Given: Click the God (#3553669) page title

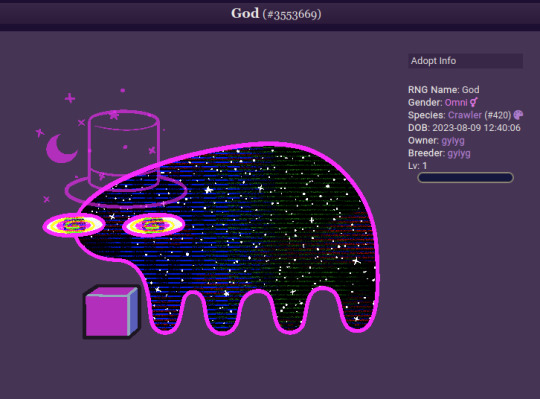Looking at the screenshot, I should pyautogui.click(x=276, y=14).
